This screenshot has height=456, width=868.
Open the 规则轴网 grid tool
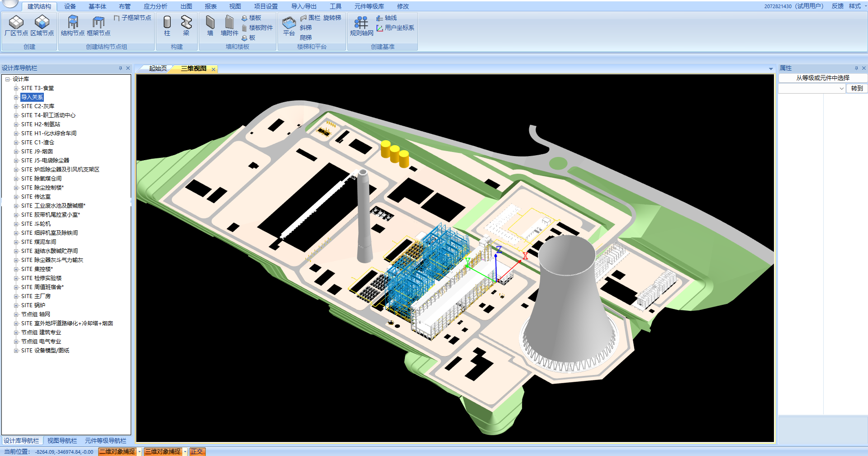(x=361, y=23)
